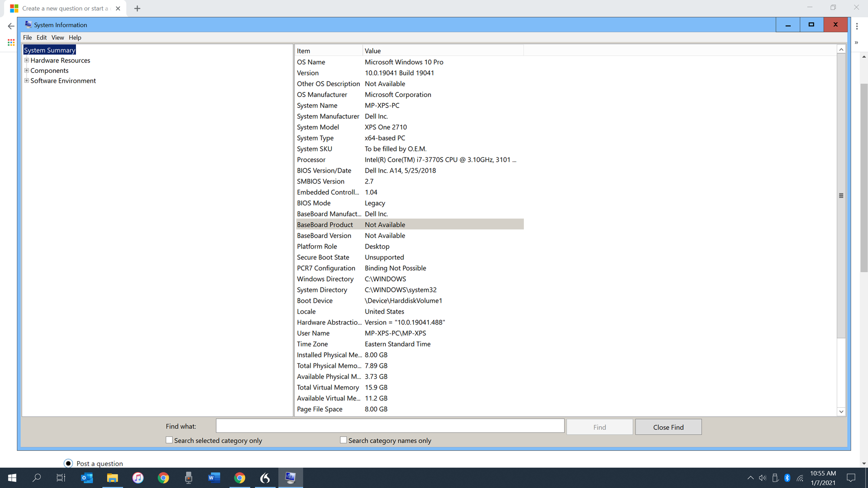868x488 pixels.
Task: Open File Explorer from the taskbar
Action: pos(112,478)
